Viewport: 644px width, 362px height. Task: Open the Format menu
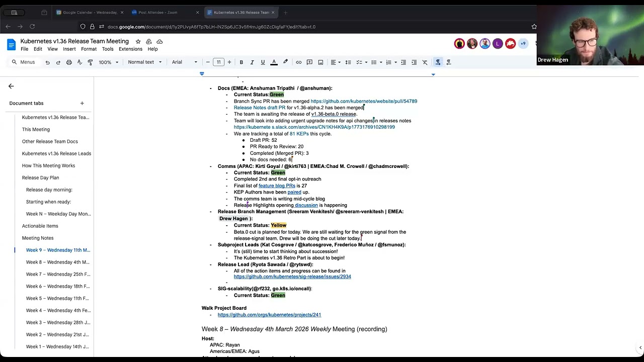point(89,49)
